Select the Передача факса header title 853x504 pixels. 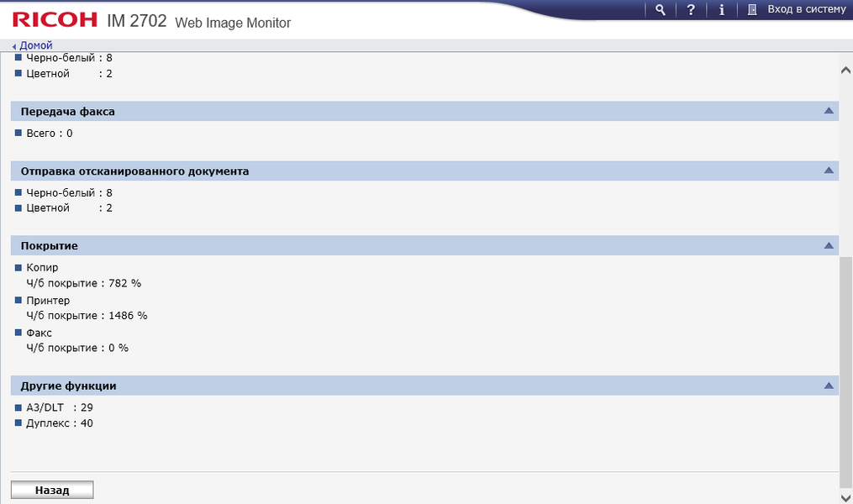67,111
